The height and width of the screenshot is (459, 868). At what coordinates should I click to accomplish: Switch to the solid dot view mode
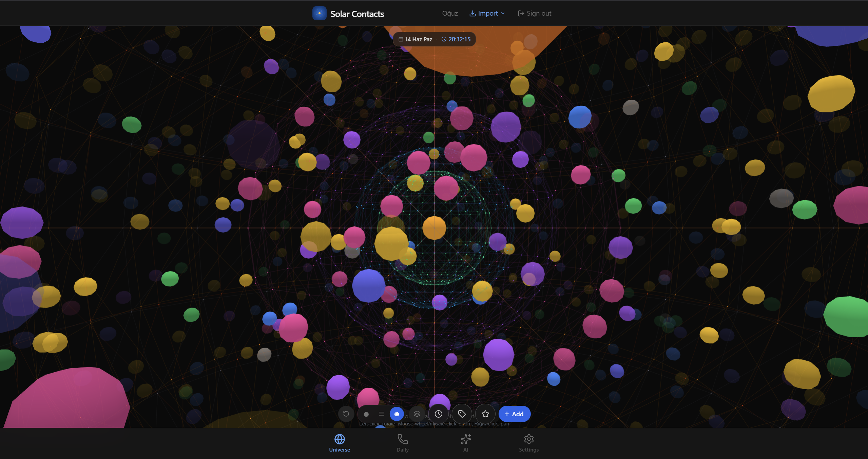click(366, 414)
